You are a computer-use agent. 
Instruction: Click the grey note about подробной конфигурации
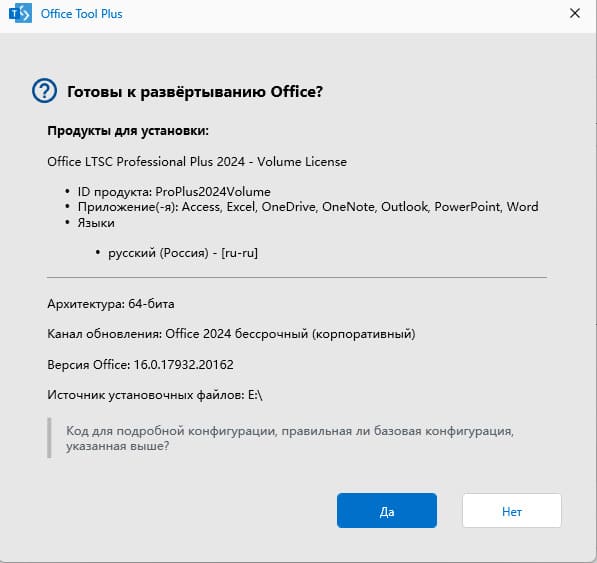(x=290, y=438)
